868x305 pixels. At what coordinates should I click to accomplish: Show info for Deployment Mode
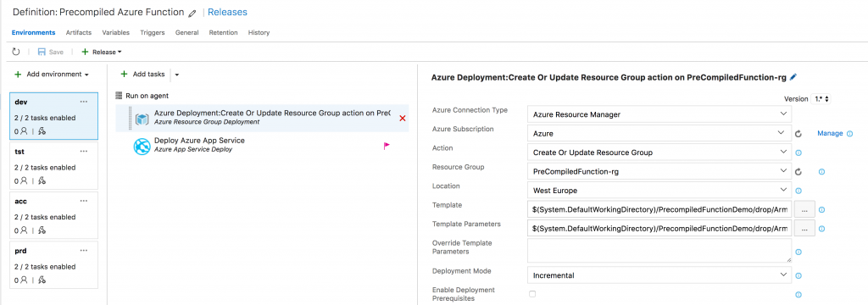[x=798, y=275]
